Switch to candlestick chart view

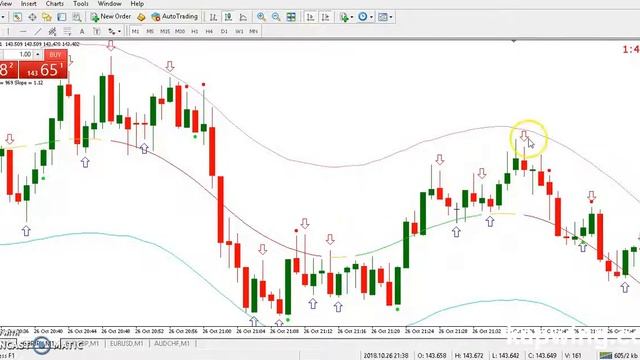coord(228,17)
